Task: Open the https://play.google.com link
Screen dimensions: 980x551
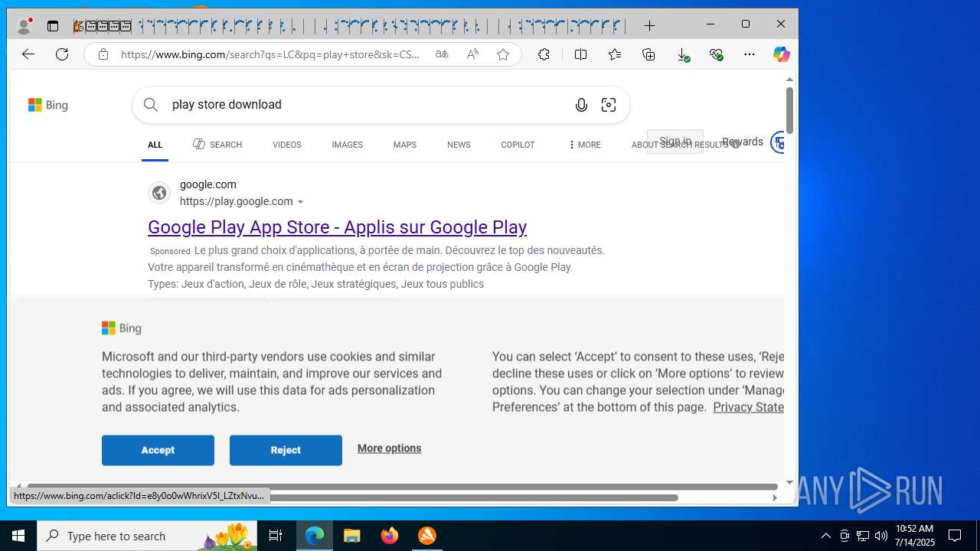Action: 237,201
